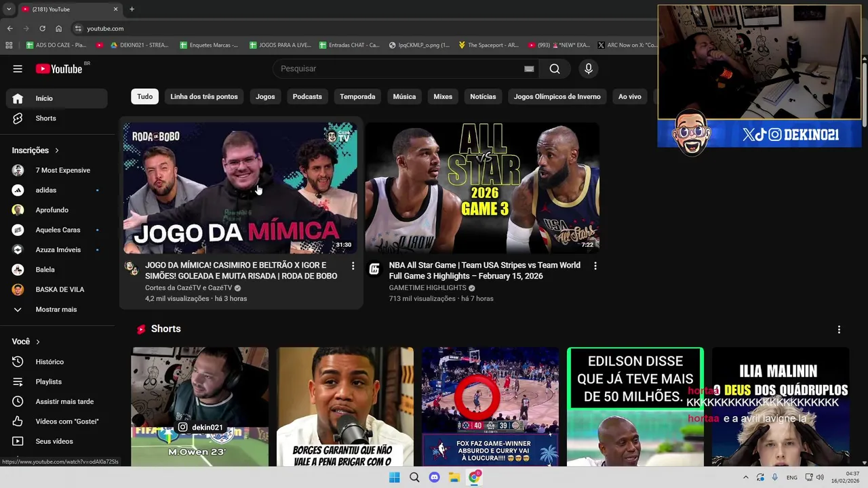Open Shorts from the sidebar

pyautogui.click(x=57, y=118)
